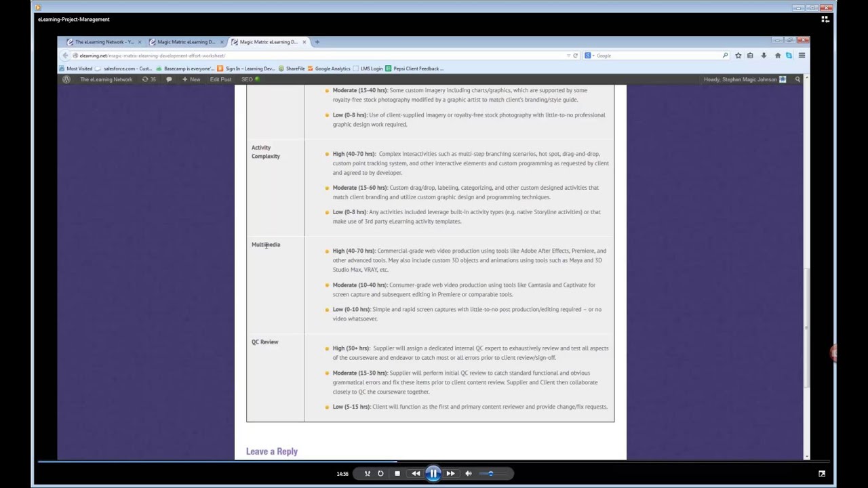Show bookmarks list icon

pos(750,56)
